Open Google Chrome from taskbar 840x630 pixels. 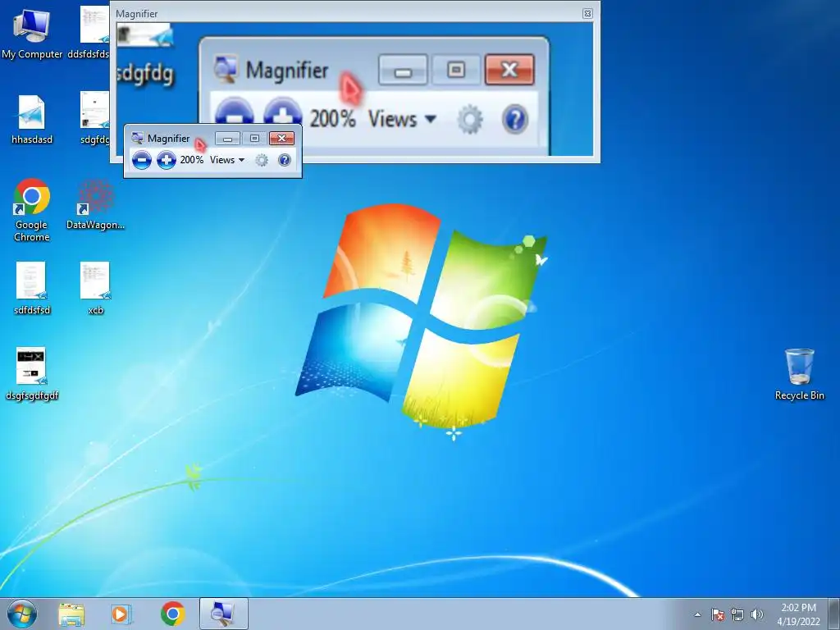point(172,614)
